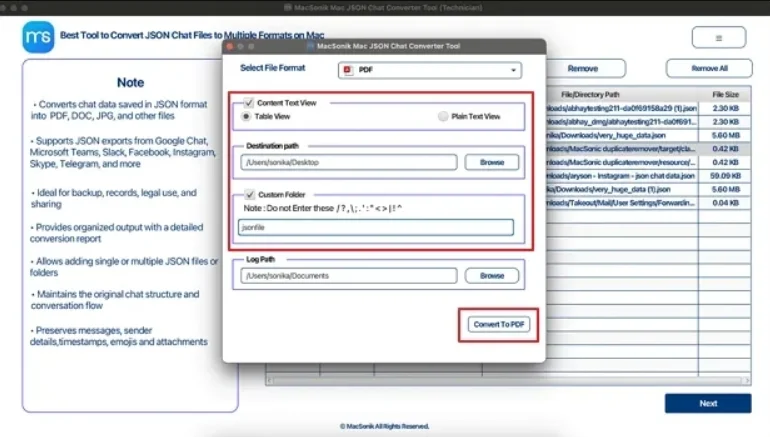Image resolution: width=770 pixels, height=437 pixels.
Task: Click the horizontal scrollbar under the table
Action: pos(508,381)
